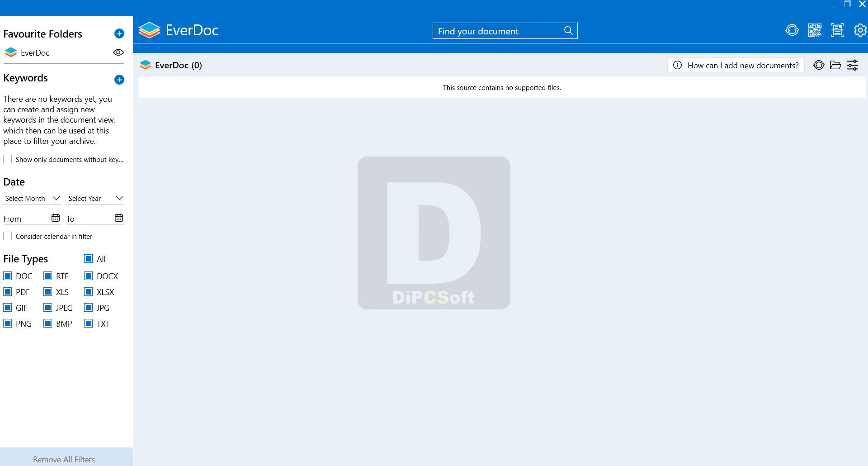Click the EverDoc logo in header
This screenshot has height=466, width=868.
tap(179, 30)
